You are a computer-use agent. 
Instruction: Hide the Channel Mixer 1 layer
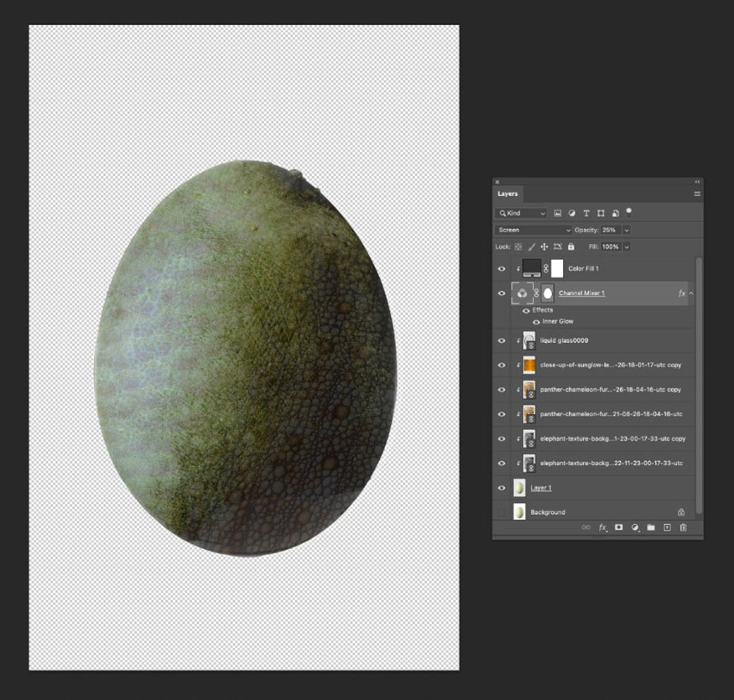coord(502,293)
